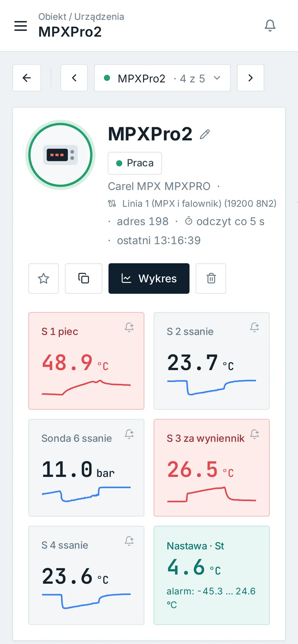Click the Obiekt / Urządzenia breadcrumb
The image size is (298, 644).
coord(81,17)
